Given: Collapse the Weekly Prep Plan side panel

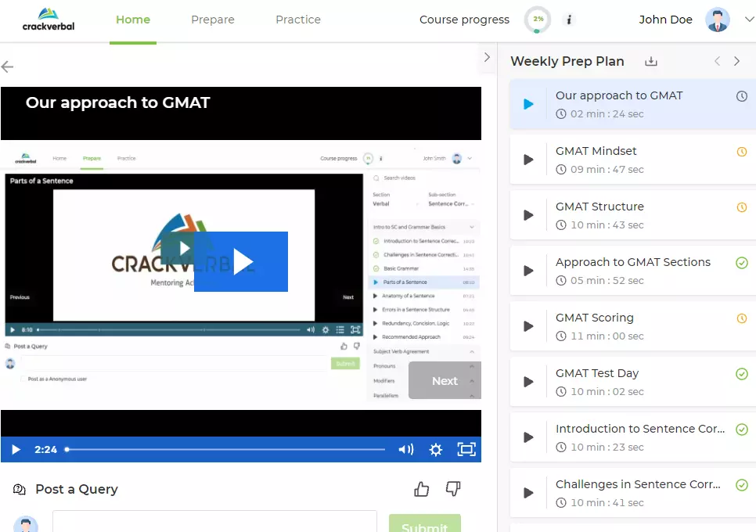Looking at the screenshot, I should tap(487, 57).
